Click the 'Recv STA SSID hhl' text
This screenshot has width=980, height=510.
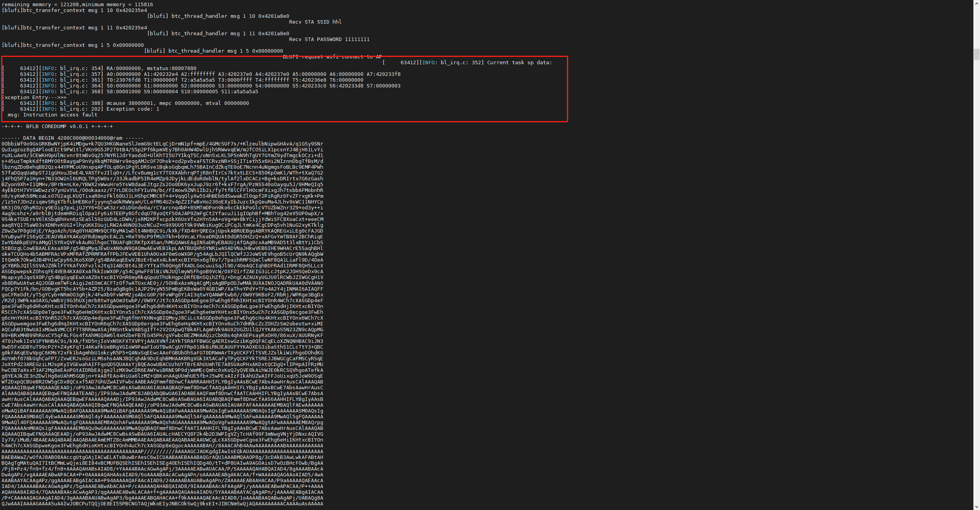pos(315,22)
